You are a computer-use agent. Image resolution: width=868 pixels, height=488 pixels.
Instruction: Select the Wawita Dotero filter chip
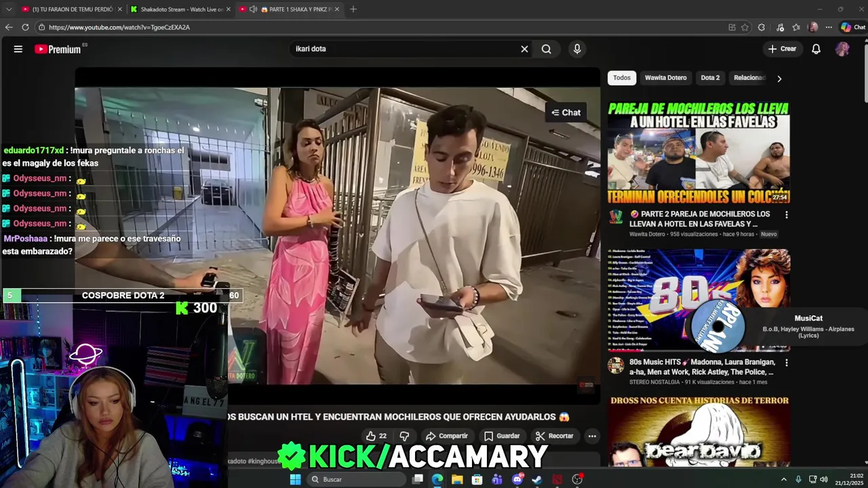pyautogui.click(x=666, y=78)
